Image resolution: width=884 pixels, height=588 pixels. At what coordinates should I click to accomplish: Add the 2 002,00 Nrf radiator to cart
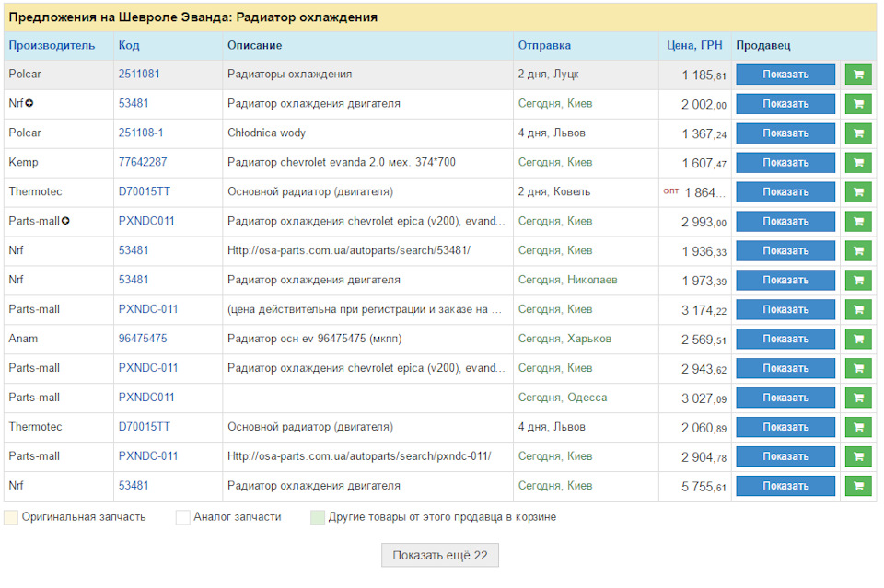click(x=858, y=104)
